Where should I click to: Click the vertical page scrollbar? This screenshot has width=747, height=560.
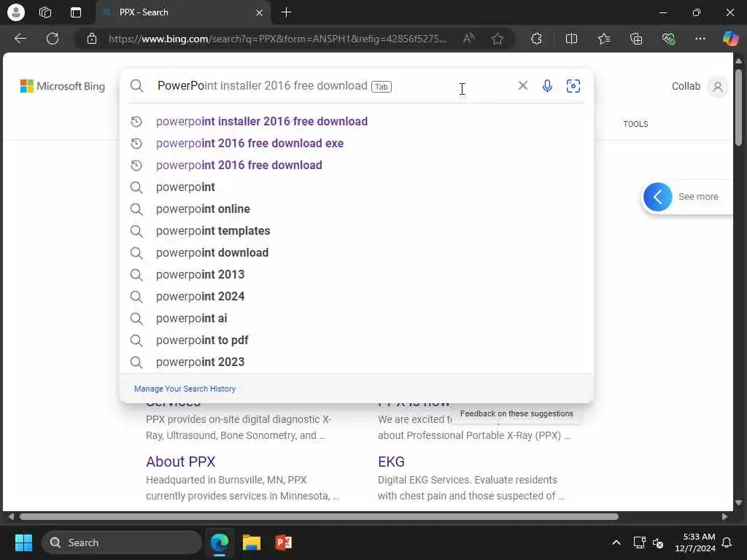pyautogui.click(x=738, y=108)
